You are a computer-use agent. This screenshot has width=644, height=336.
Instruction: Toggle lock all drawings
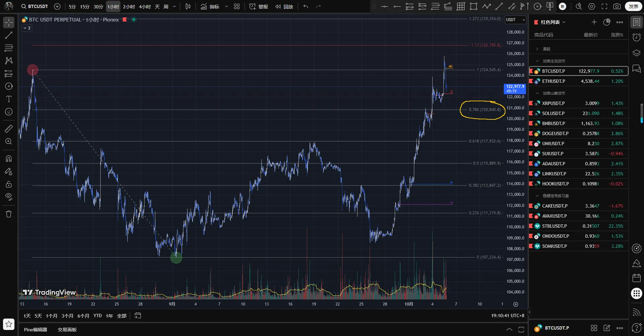[x=9, y=184]
